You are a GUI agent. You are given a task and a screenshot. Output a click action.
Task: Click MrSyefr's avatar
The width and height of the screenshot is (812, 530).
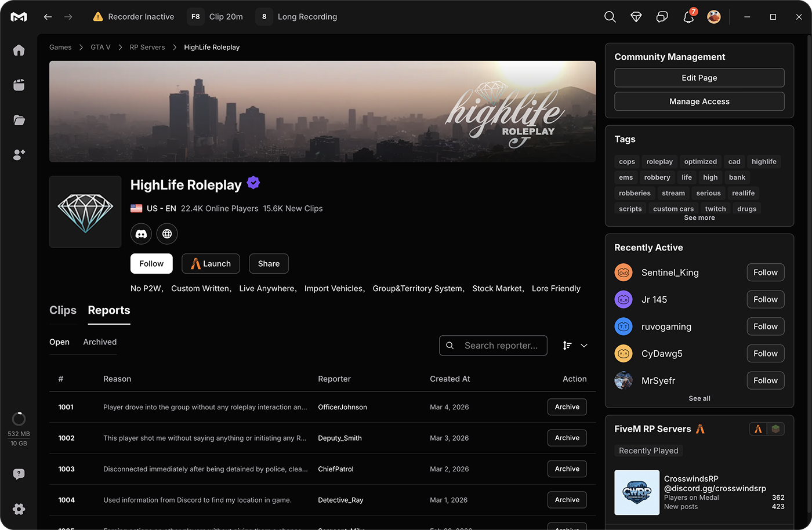[x=623, y=380]
